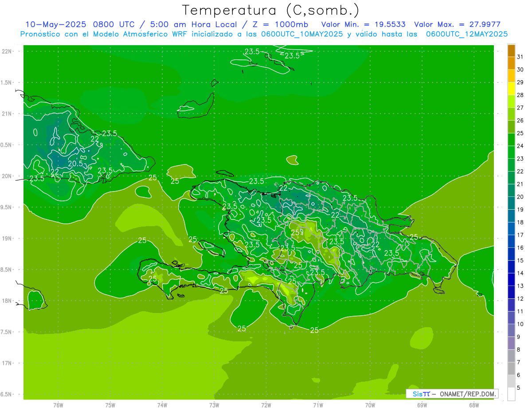The image size is (532, 411).
Task: Click the dark blue swatch between 13 and 14
Action: (511, 280)
